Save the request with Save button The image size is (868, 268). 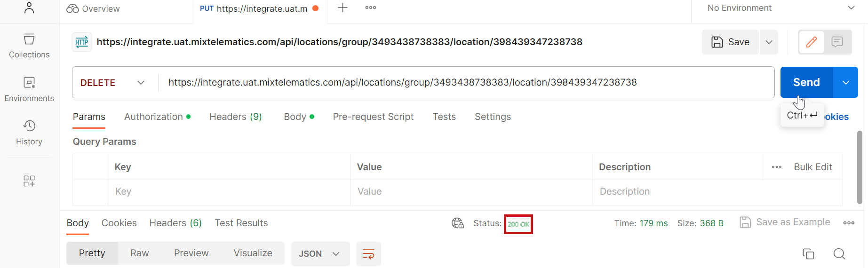pos(730,42)
